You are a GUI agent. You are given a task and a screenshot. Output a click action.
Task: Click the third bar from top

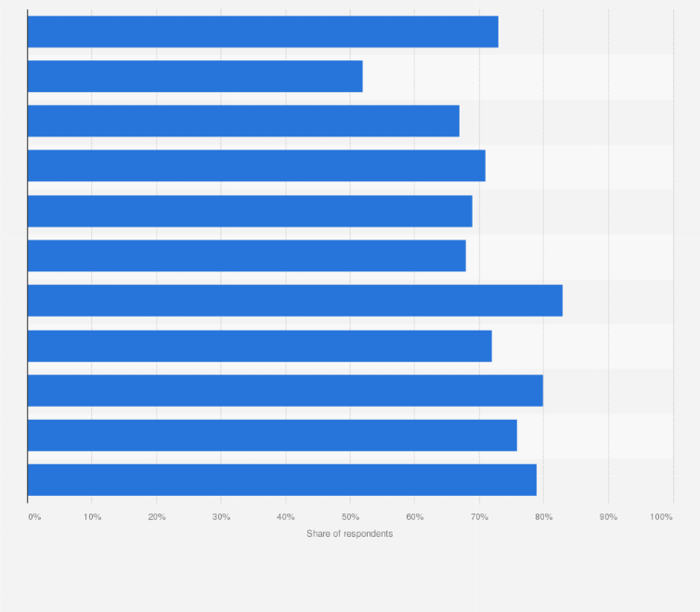tap(243, 121)
